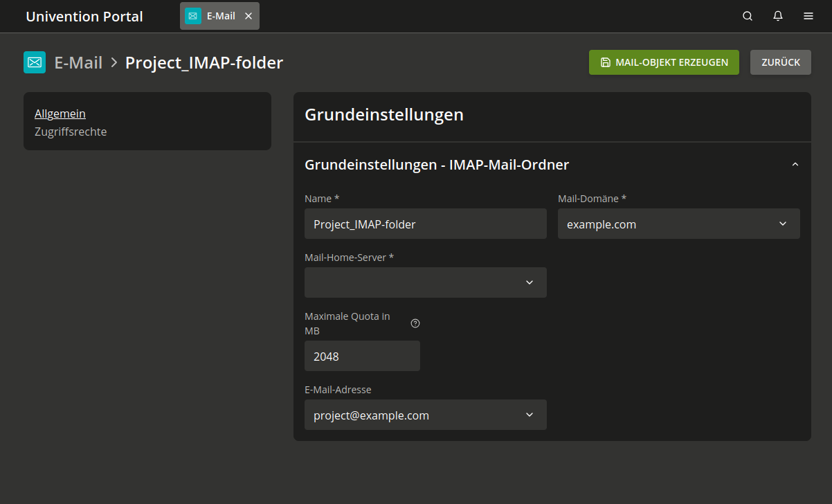Select Allgemein in the left navigation

[60, 114]
